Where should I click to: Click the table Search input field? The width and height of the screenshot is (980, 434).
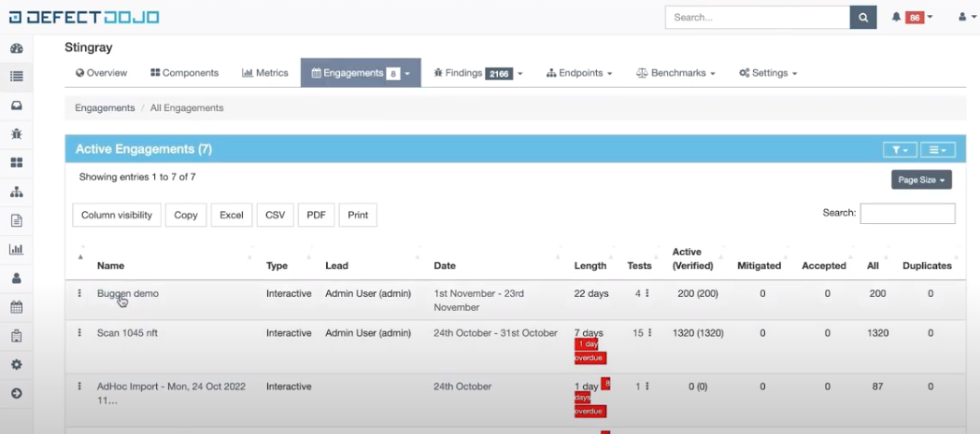[x=907, y=214]
